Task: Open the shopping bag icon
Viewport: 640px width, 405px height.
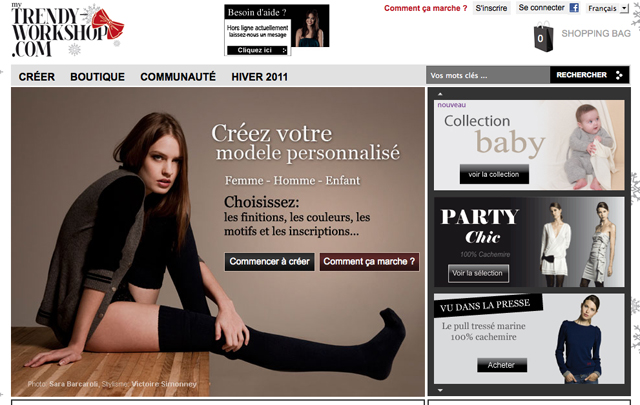Action: (543, 37)
